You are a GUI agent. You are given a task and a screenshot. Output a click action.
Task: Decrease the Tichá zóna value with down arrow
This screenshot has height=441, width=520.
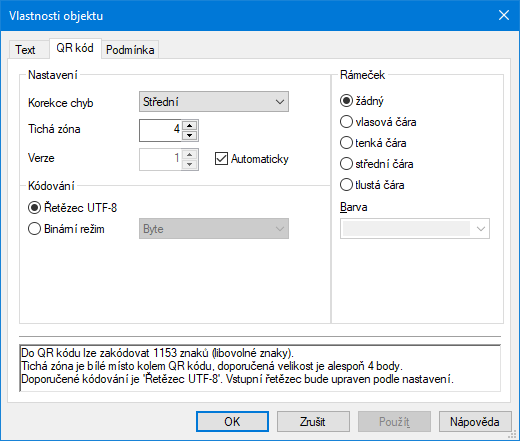[x=190, y=135]
